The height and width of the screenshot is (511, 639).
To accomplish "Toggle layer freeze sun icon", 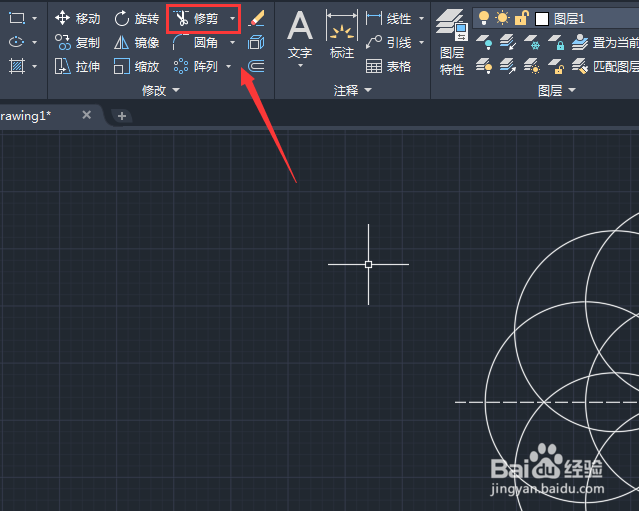I will click(502, 18).
